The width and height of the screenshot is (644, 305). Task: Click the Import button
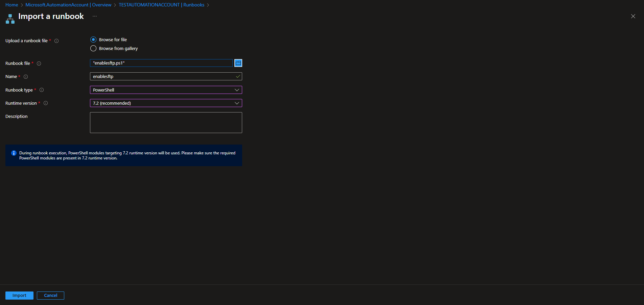point(19,296)
